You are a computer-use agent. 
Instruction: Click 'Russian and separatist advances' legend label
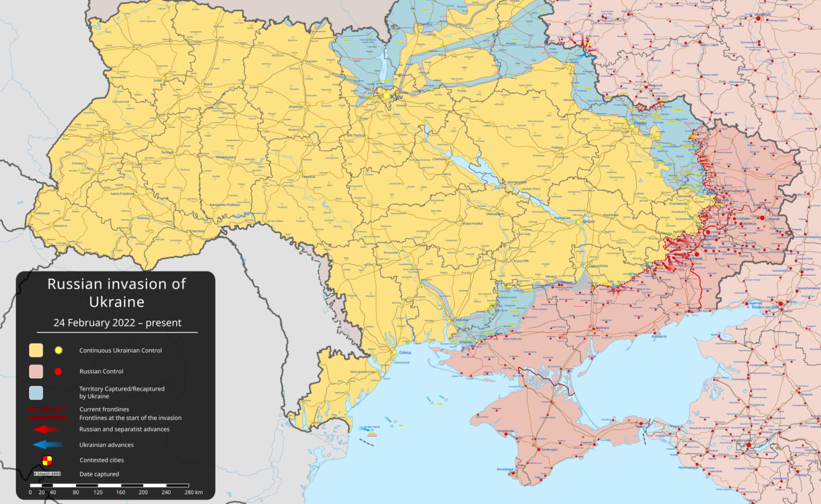(x=125, y=429)
